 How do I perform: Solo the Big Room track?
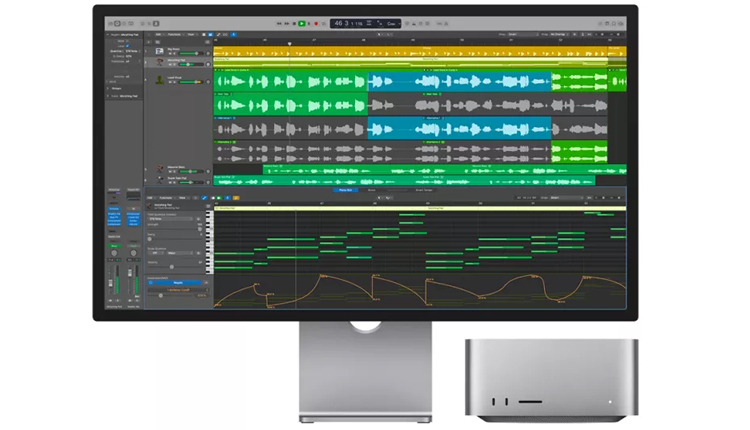pos(176,54)
